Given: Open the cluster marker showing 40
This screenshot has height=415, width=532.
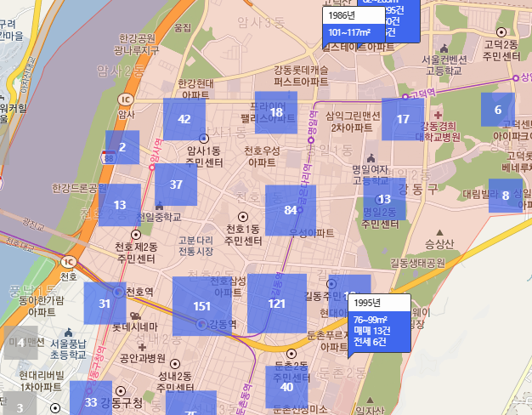Looking at the screenshot, I should click(286, 387).
